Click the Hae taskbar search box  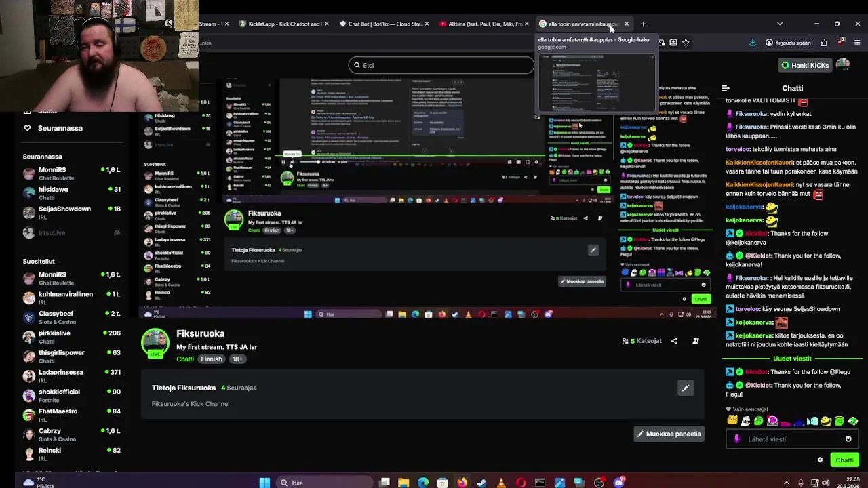(x=325, y=483)
